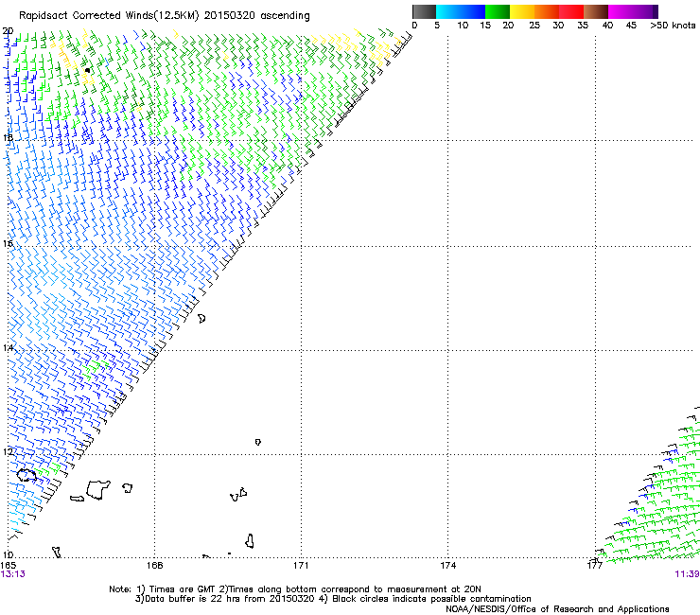
Task: Click the NOAA/NESDIS Office of Research credit
Action: 557,609
